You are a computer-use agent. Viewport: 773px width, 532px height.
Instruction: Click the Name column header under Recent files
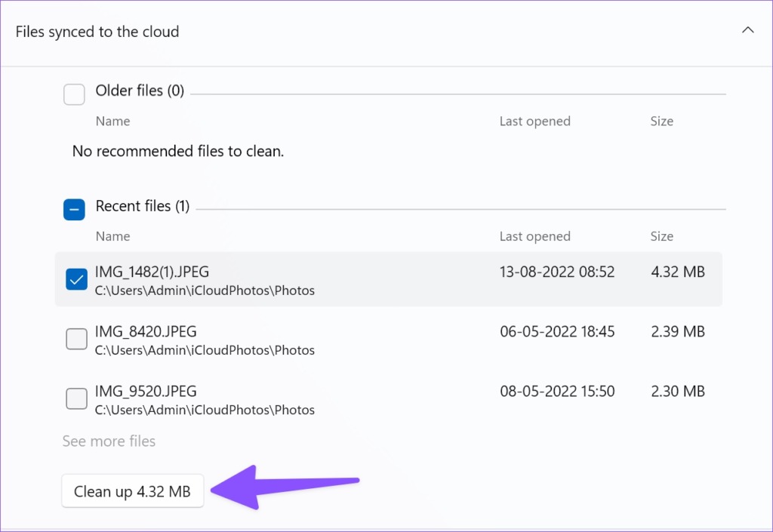click(x=112, y=235)
